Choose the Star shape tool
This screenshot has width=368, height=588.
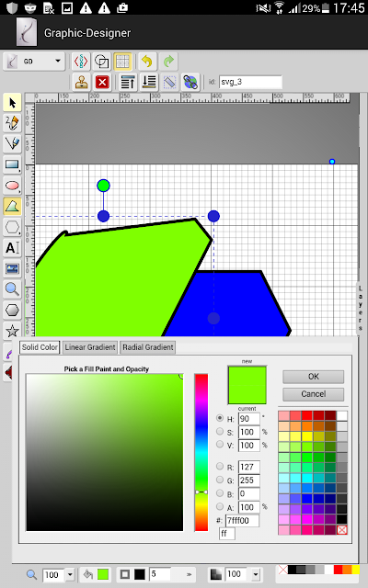12,331
